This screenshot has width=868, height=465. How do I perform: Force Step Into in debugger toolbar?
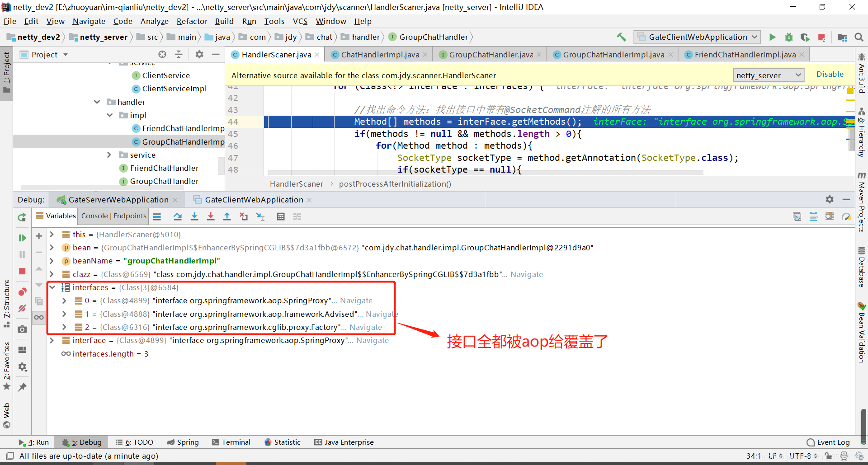211,216
